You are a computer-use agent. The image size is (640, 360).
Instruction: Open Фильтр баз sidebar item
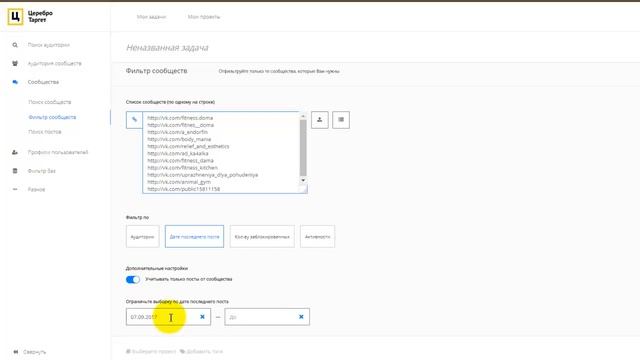pyautogui.click(x=42, y=171)
